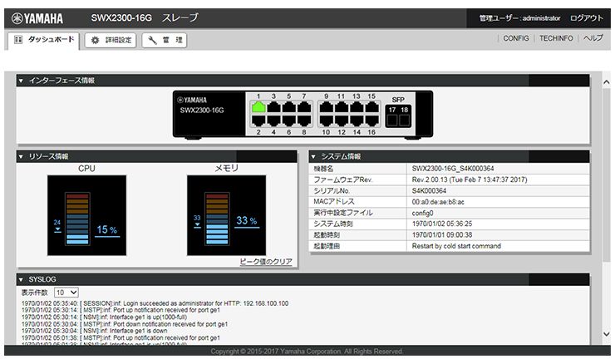Collapse the リソース情報 panel

click(21, 156)
